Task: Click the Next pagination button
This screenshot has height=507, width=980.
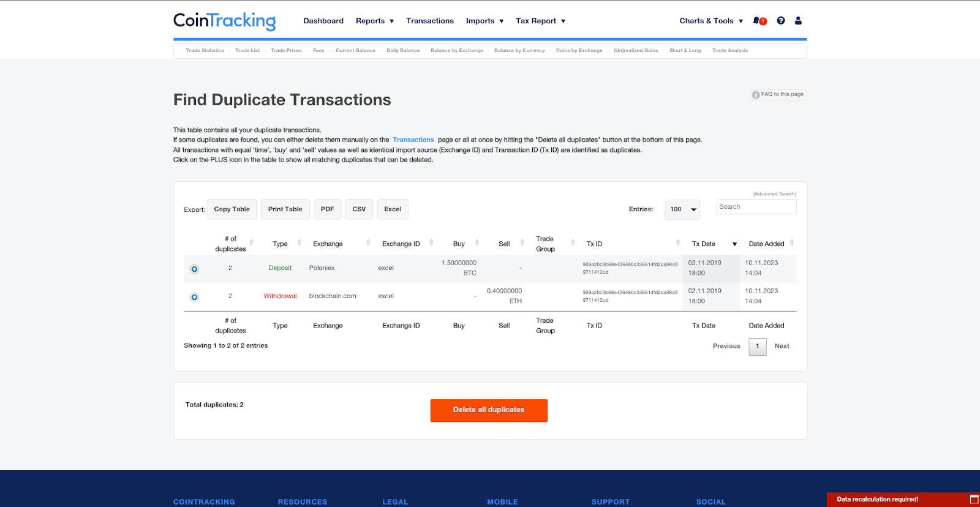Action: [782, 347]
